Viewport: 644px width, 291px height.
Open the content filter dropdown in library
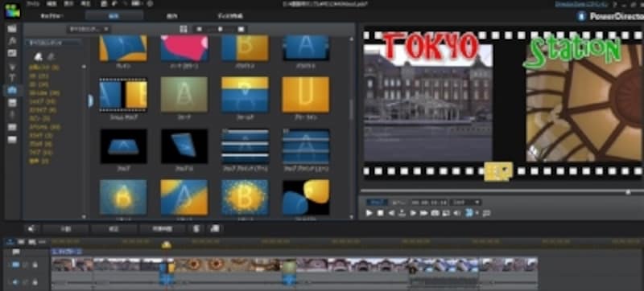point(89,29)
